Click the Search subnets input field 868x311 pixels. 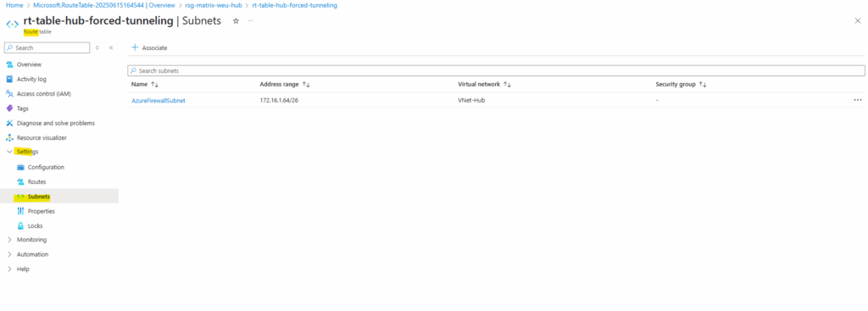click(496, 71)
